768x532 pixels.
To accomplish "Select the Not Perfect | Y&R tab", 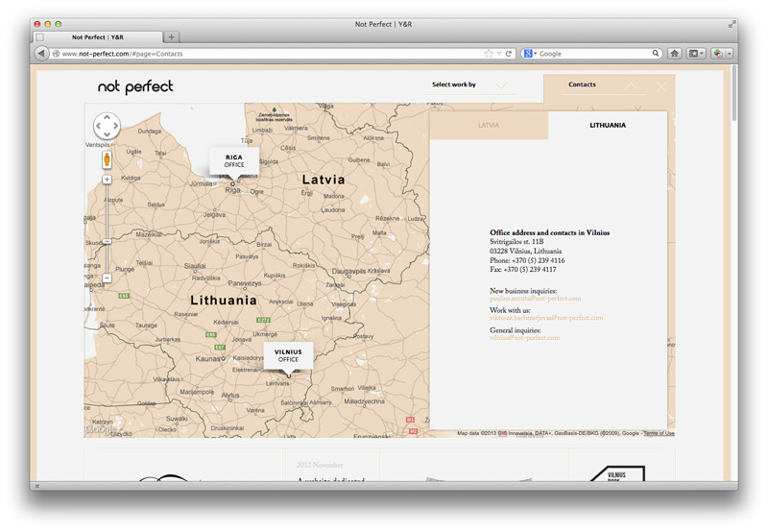I will (98, 37).
